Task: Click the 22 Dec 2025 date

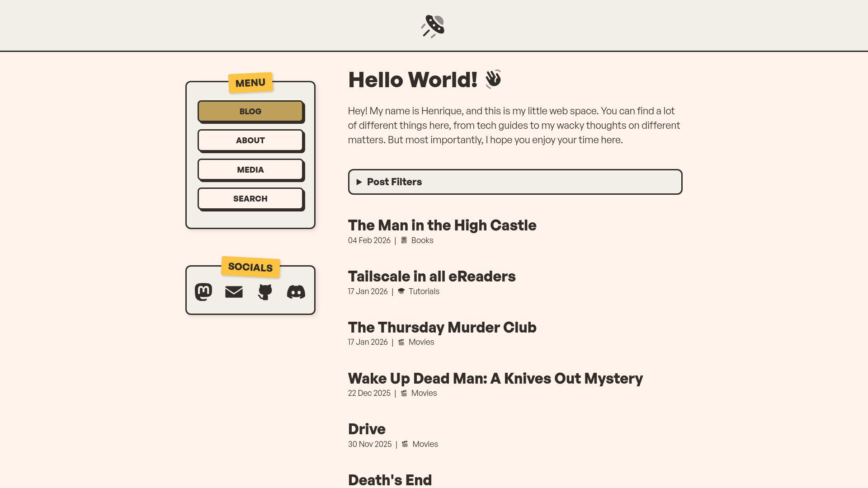Action: (x=369, y=393)
